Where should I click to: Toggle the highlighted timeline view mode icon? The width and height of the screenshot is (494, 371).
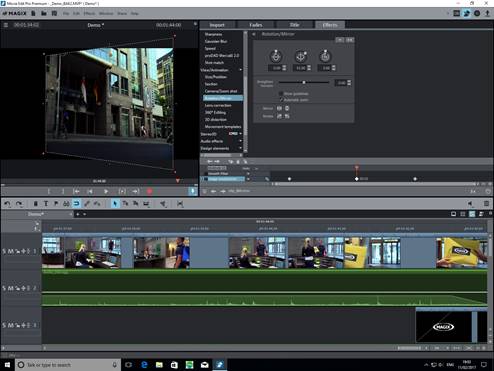[x=472, y=214]
